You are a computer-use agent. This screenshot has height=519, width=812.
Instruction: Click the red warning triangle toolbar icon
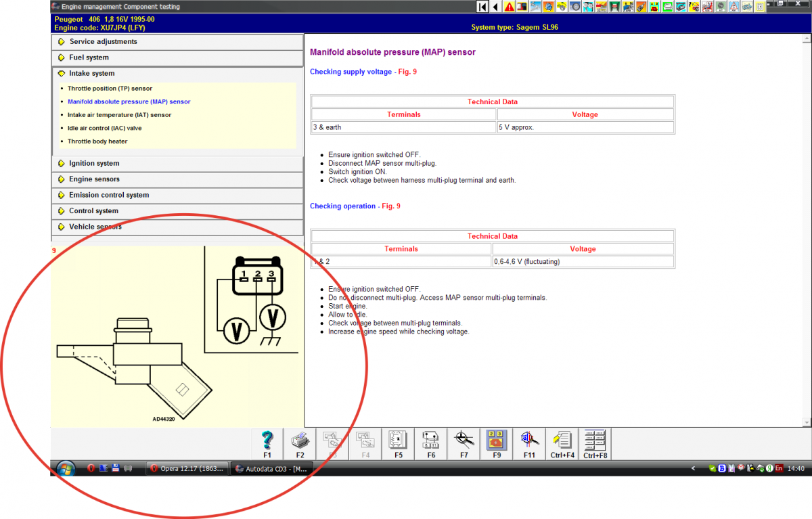click(522, 7)
